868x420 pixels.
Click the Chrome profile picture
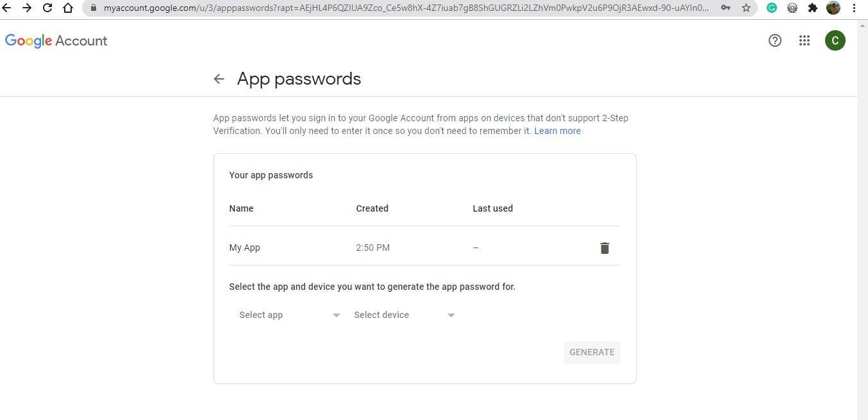tap(833, 8)
